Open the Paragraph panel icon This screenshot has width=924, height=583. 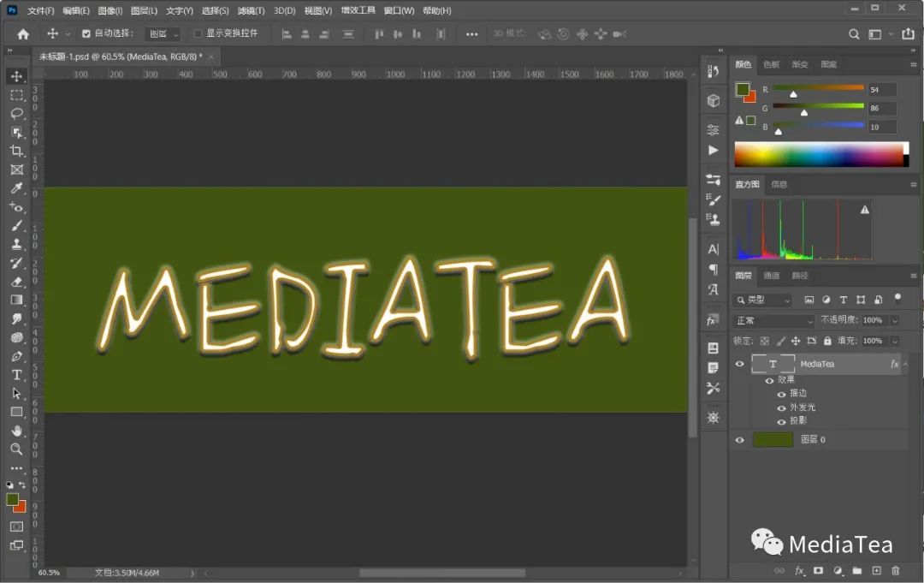click(713, 270)
